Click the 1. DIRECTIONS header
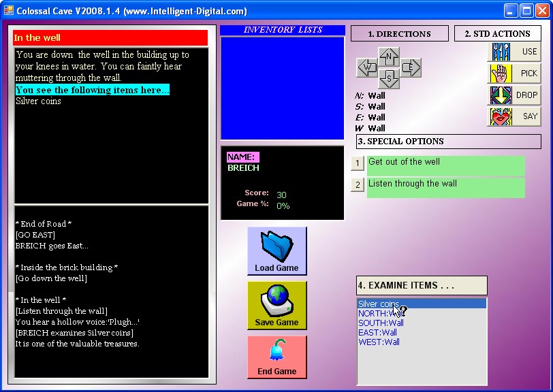This screenshot has width=553, height=392. click(x=400, y=34)
